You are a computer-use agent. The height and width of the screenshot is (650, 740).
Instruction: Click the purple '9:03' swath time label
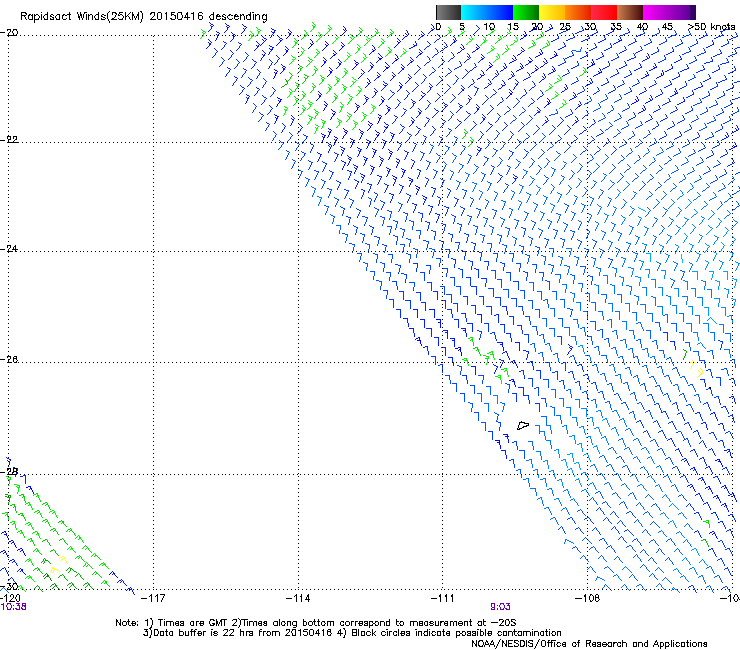click(500, 607)
